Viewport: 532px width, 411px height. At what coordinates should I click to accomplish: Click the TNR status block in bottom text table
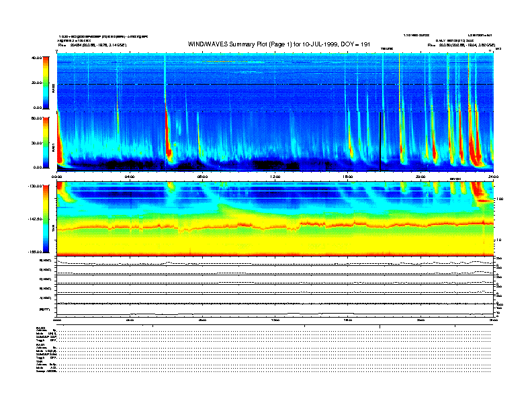pyautogui.click(x=47, y=366)
